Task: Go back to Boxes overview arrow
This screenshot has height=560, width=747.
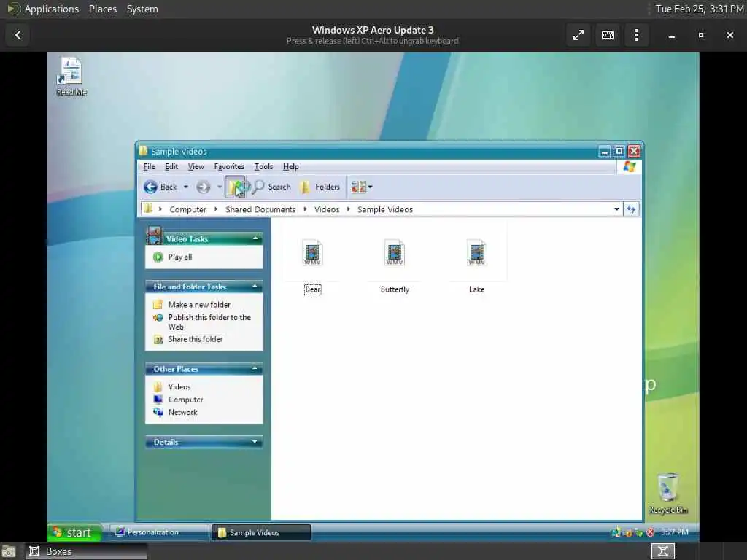Action: pyautogui.click(x=18, y=35)
